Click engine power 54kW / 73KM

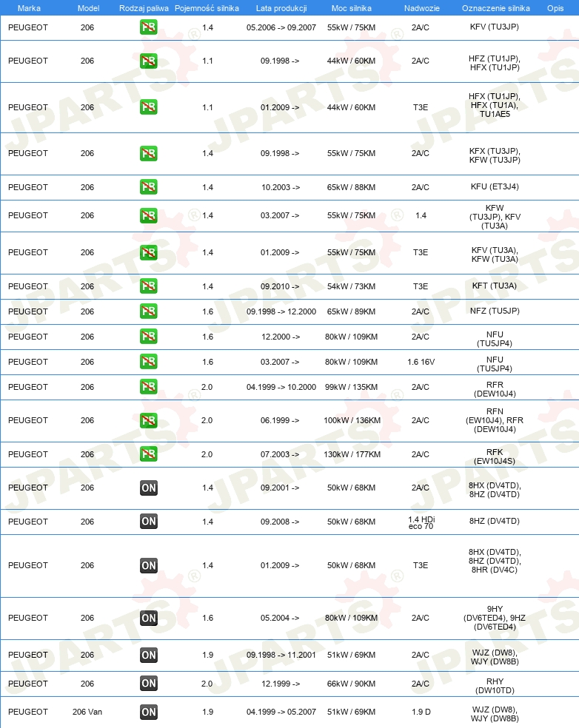click(x=351, y=286)
